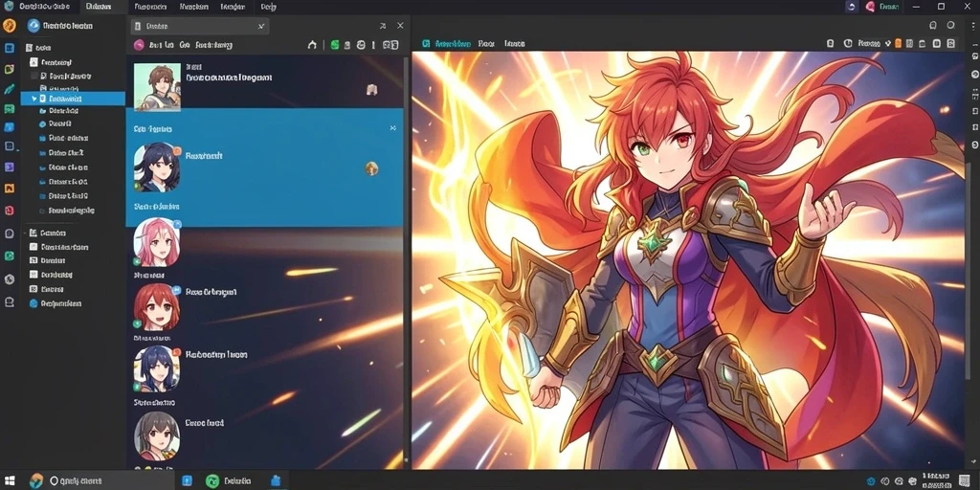Open the pink-haired contact avatar
Image resolution: width=980 pixels, height=490 pixels.
tap(157, 242)
